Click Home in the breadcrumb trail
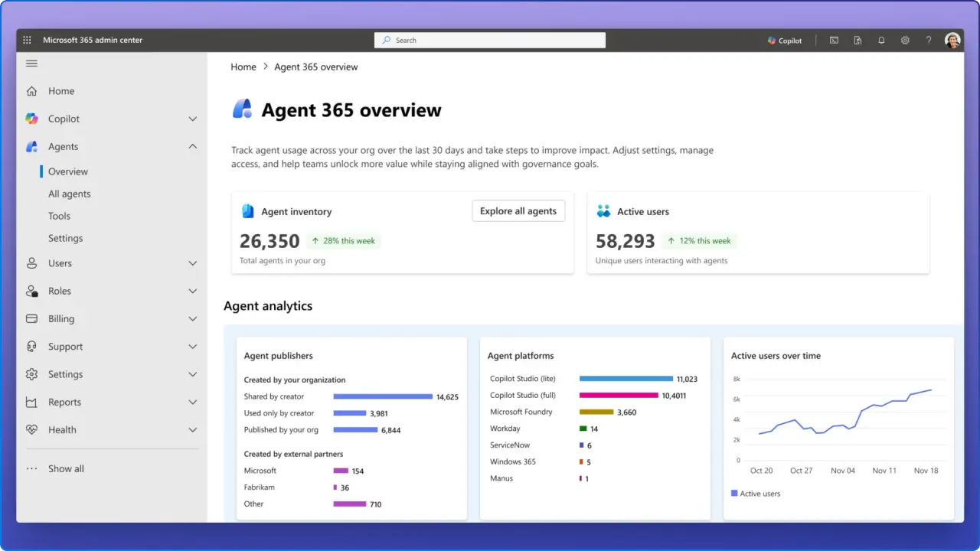The width and height of the screenshot is (980, 551). 243,67
